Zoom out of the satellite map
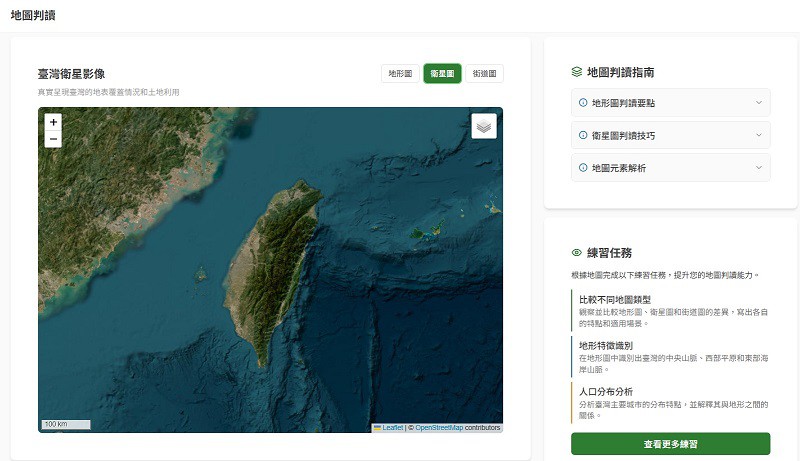Screen dimensions: 800x461 (53, 139)
